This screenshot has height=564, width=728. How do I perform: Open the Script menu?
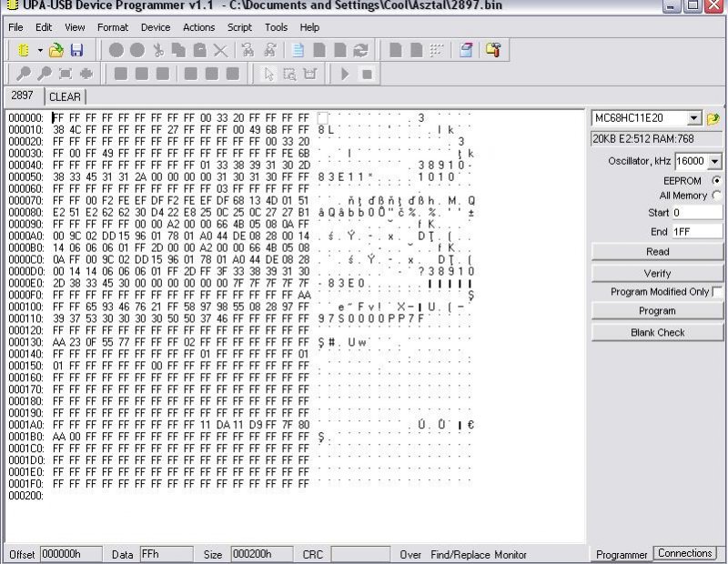239,27
